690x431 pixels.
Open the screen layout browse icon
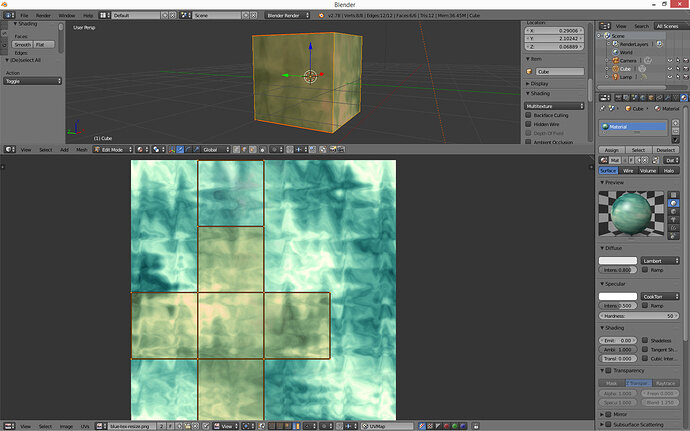pyautogui.click(x=105, y=15)
